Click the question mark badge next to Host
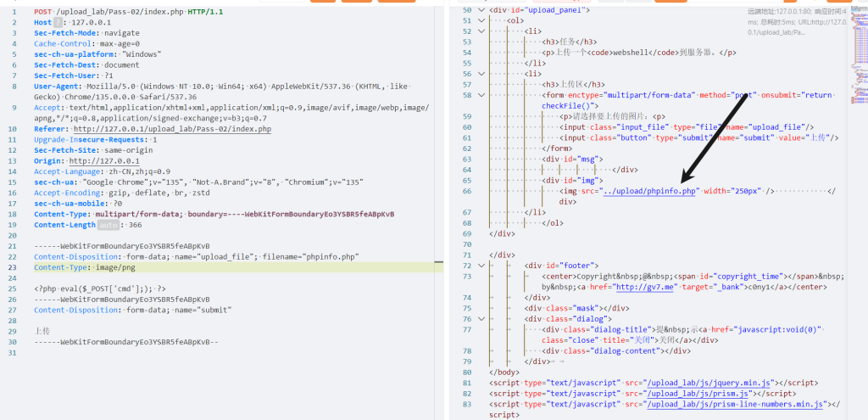The width and height of the screenshot is (868, 420). 58,23
